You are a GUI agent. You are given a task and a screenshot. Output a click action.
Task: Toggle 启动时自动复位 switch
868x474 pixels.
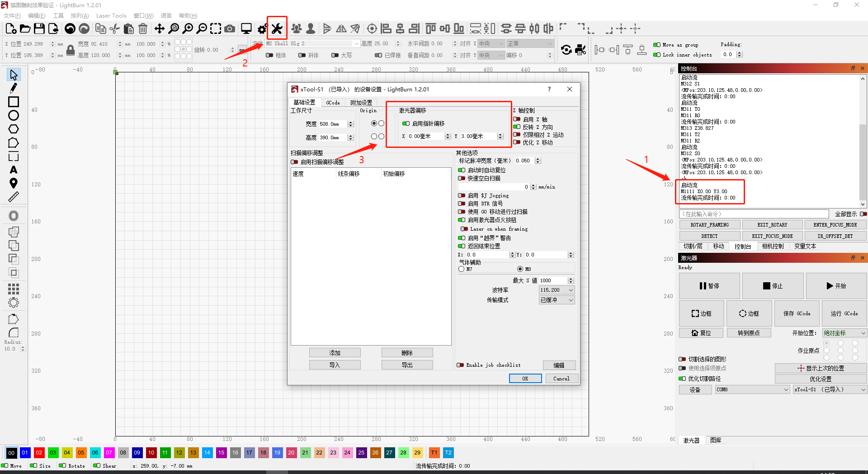coord(462,170)
